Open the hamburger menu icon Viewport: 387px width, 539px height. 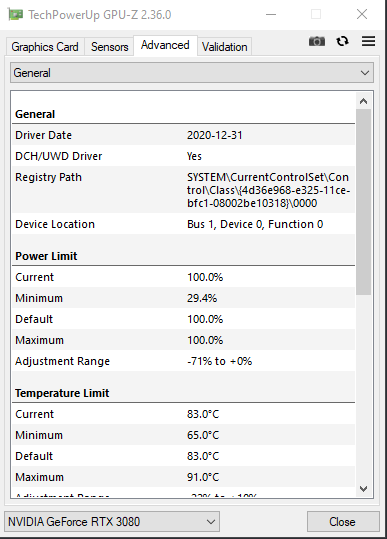[368, 41]
